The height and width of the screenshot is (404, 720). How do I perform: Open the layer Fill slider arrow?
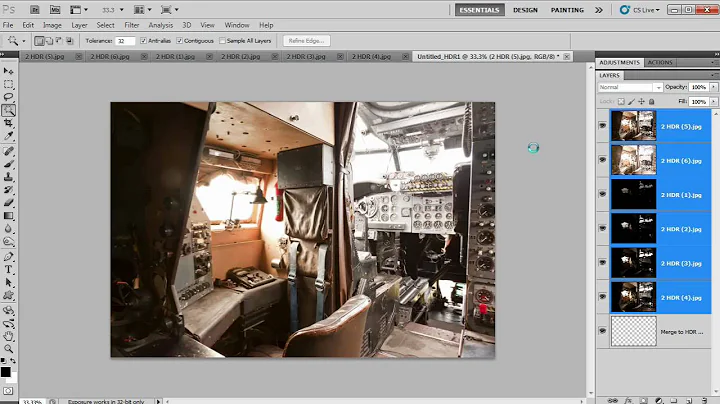coord(714,101)
